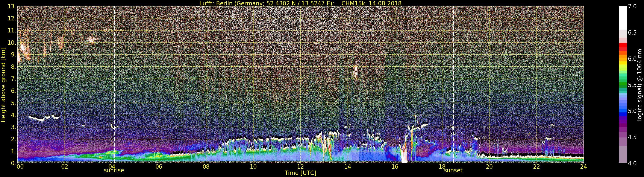Click the "4.5" colorbar tick label

(632, 137)
